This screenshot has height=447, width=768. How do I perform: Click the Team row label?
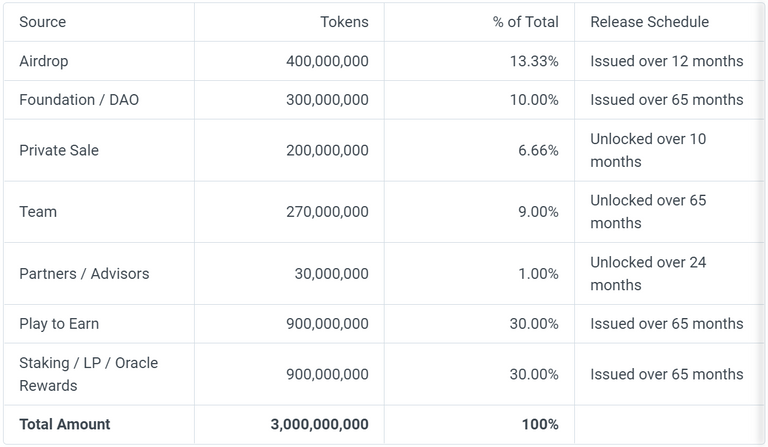38,212
